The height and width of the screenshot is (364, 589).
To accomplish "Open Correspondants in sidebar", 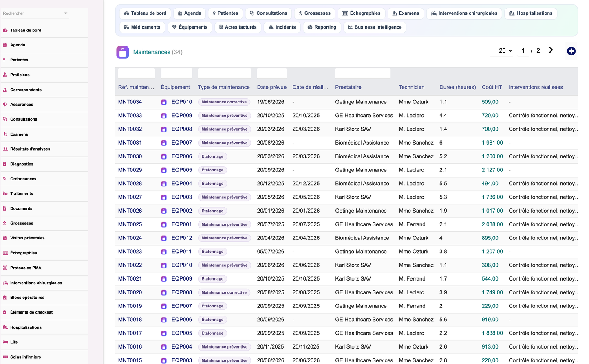I will 26,90.
